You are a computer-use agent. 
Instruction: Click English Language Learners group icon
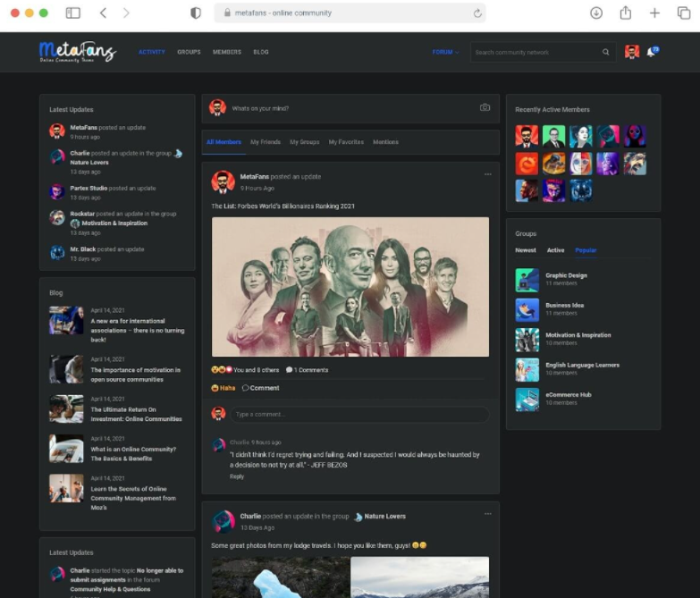coord(527,369)
